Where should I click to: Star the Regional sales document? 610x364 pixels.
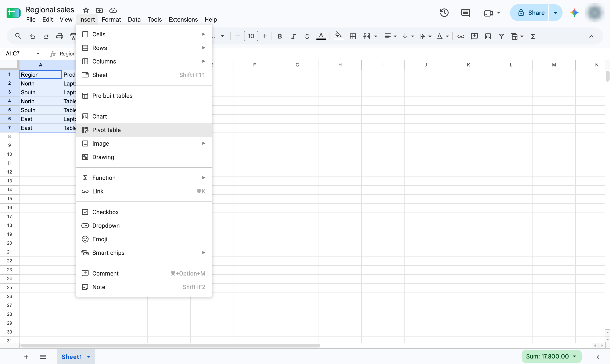(x=86, y=10)
